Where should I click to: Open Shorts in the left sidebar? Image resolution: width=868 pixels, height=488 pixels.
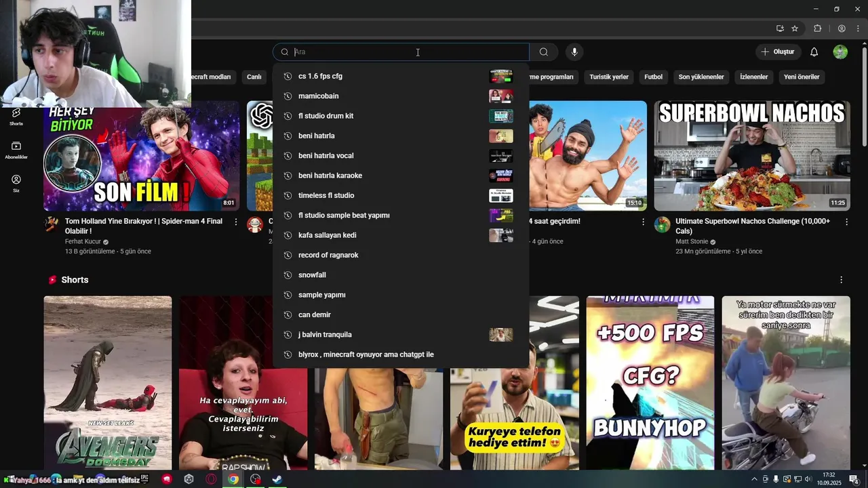16,117
